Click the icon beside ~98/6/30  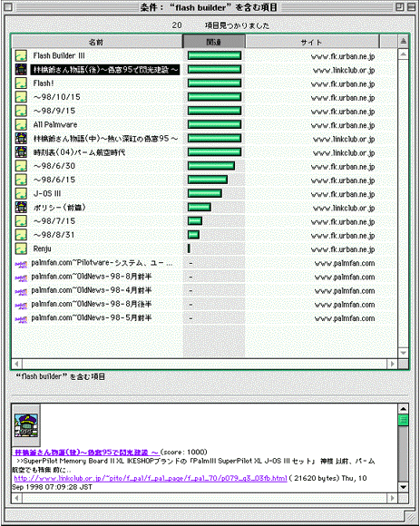tap(21, 166)
